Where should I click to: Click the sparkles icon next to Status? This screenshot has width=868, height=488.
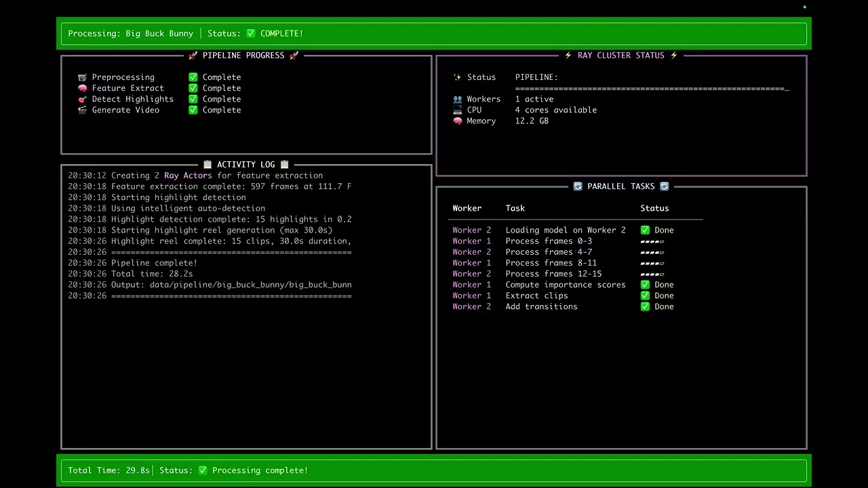457,77
